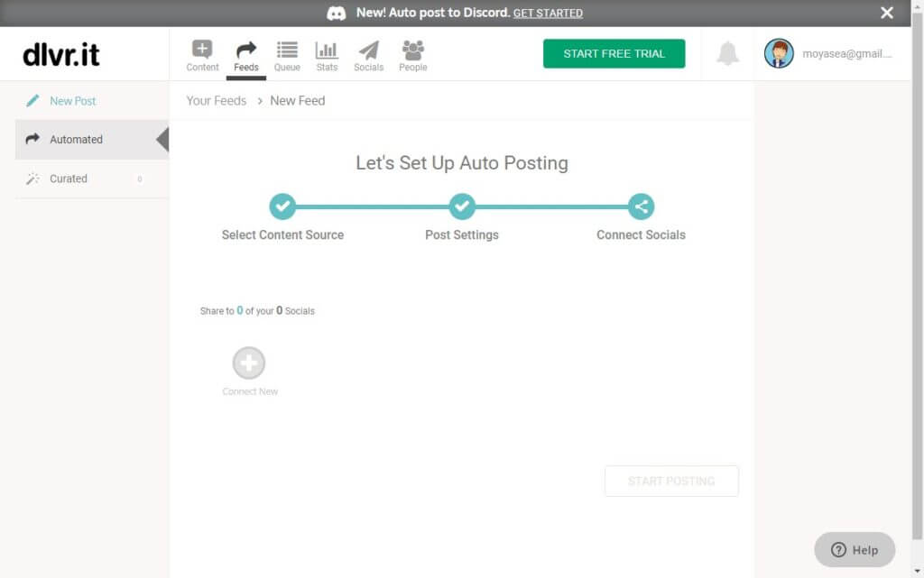924x578 pixels.
Task: Click the Connect New plus icon
Action: 249,363
